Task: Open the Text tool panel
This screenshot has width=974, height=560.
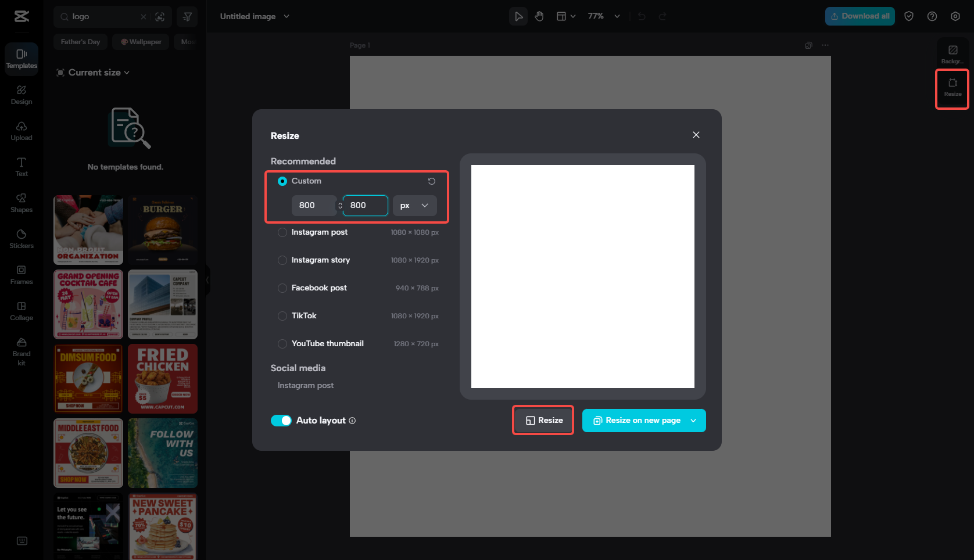Action: point(21,167)
